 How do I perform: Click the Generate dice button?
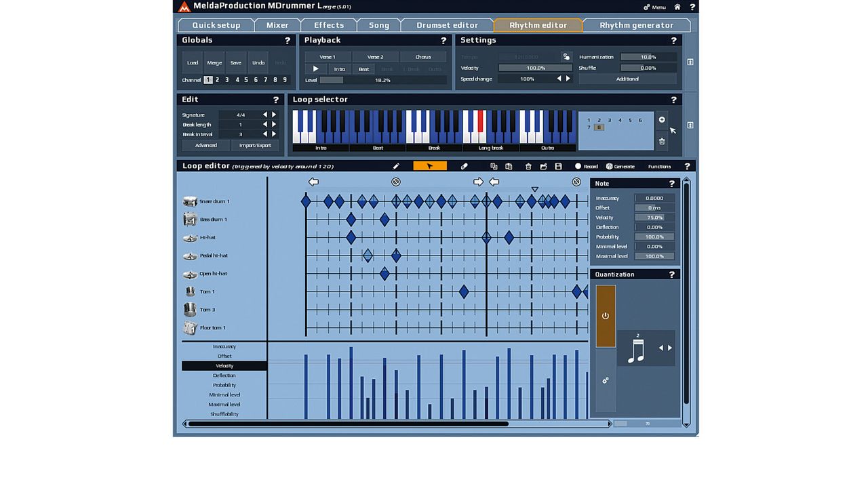pyautogui.click(x=620, y=166)
